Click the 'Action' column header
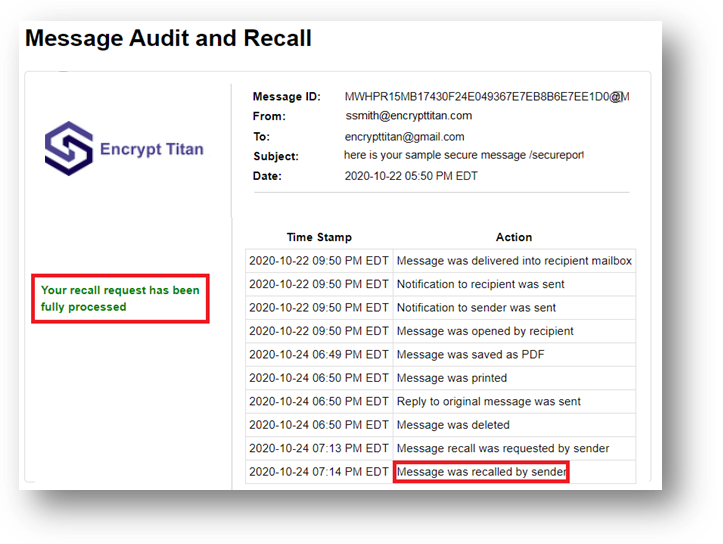 click(x=514, y=237)
